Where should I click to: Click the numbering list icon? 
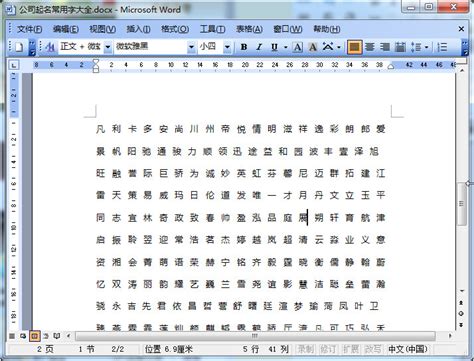442,47
